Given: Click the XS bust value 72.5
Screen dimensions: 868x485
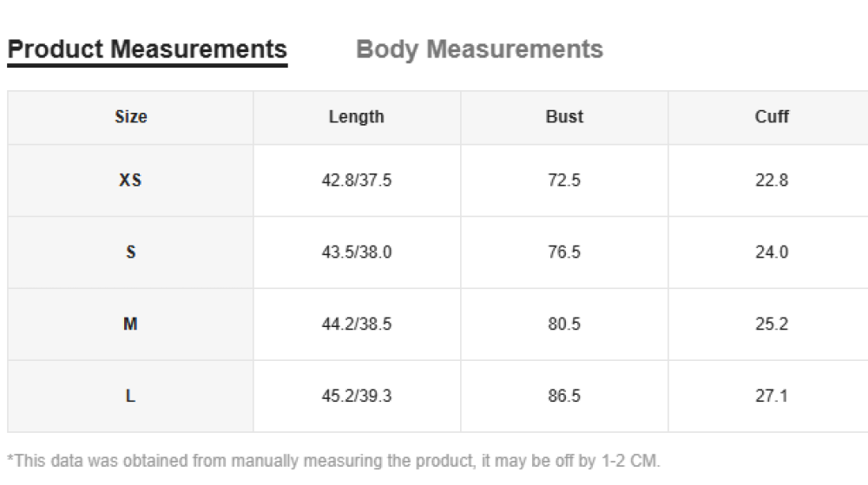Looking at the screenshot, I should (x=564, y=180).
